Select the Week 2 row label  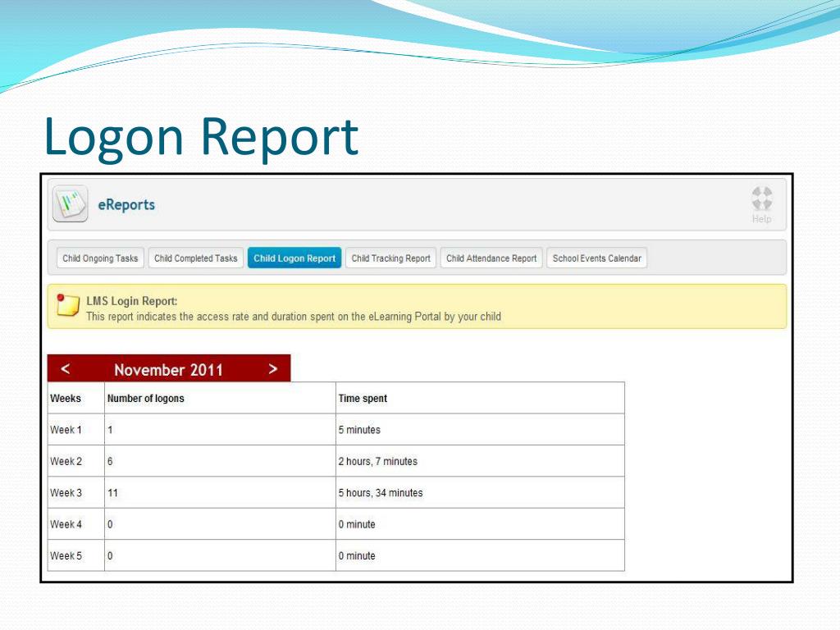[x=66, y=461]
